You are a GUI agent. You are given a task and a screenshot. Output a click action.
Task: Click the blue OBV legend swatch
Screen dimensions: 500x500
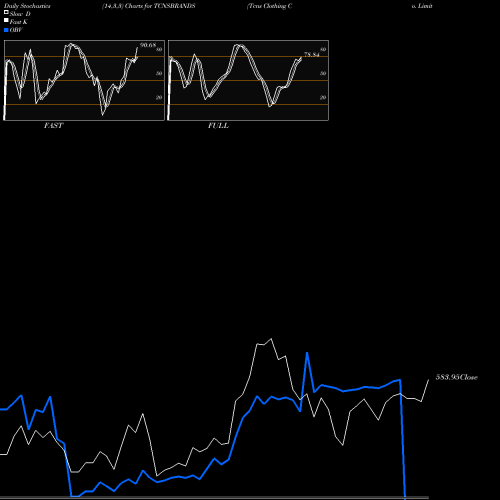(x=6, y=30)
